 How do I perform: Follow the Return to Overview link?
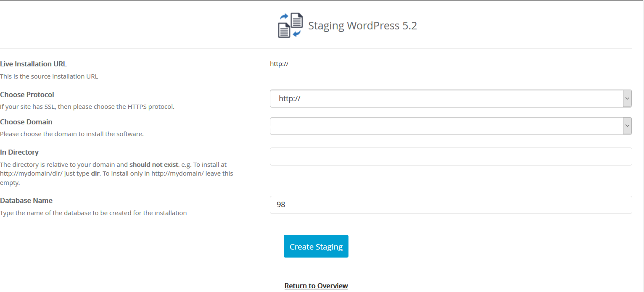pos(316,286)
